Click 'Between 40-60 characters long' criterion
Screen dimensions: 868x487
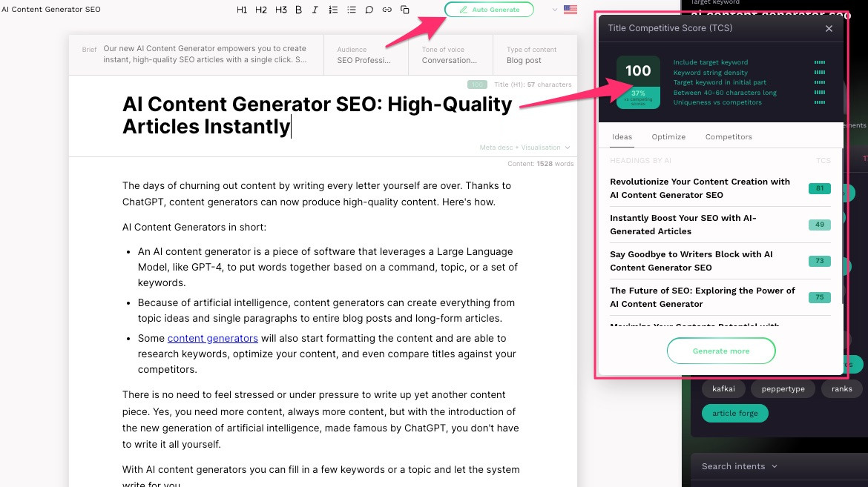pyautogui.click(x=725, y=93)
